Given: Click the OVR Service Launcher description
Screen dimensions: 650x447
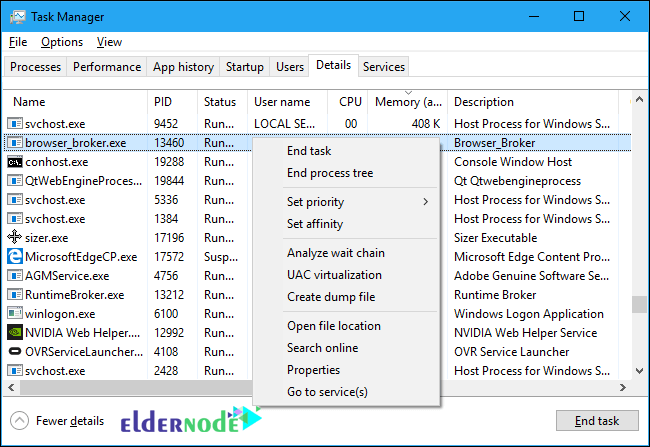Looking at the screenshot, I should [x=512, y=352].
